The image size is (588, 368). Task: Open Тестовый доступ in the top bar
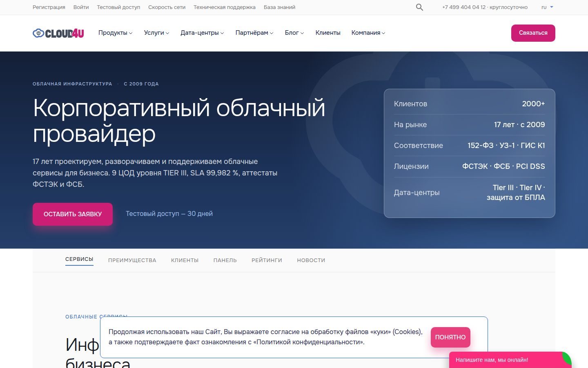pos(118,7)
